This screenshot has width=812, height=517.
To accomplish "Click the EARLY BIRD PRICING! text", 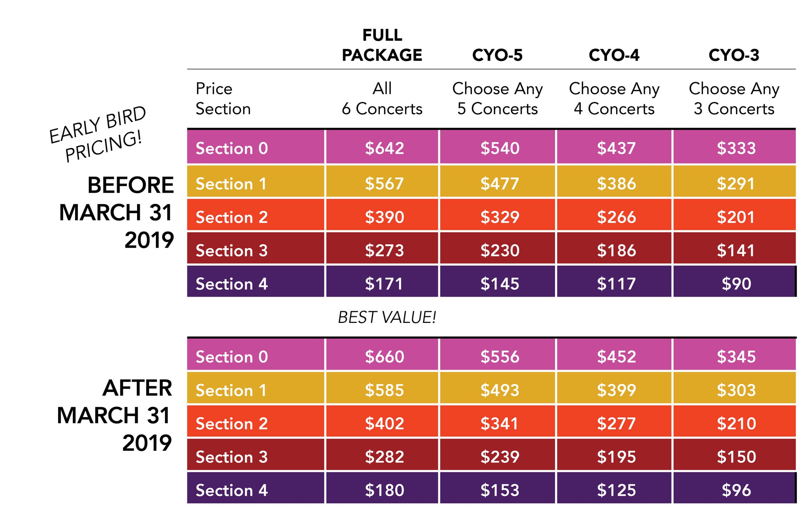I will [97, 135].
